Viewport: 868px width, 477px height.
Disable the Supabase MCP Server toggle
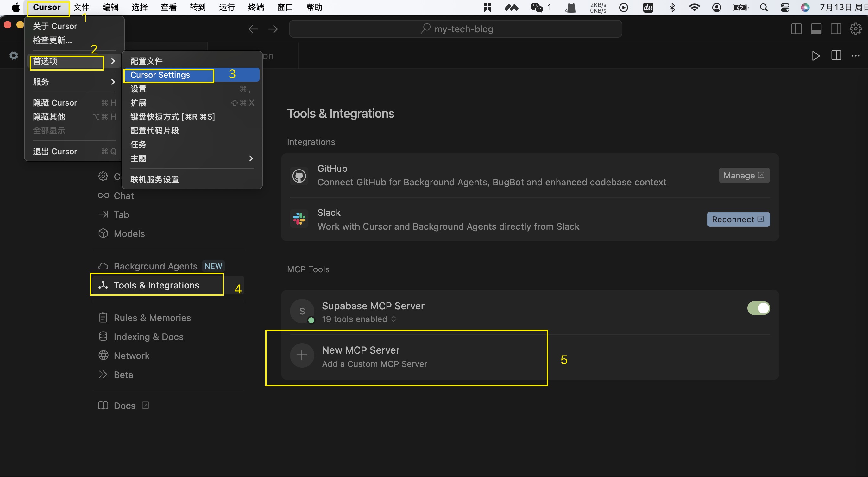pos(758,308)
